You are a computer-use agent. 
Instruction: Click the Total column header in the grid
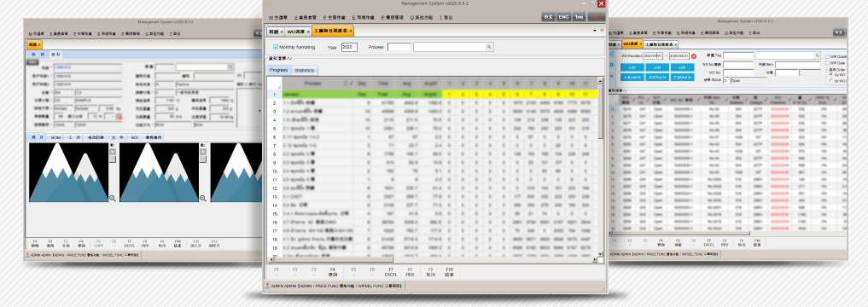pyautogui.click(x=382, y=83)
